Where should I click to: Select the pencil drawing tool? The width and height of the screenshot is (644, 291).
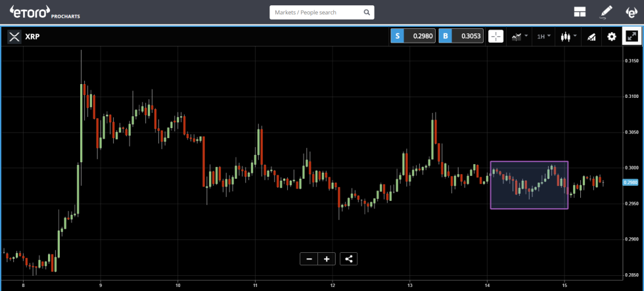(606, 12)
